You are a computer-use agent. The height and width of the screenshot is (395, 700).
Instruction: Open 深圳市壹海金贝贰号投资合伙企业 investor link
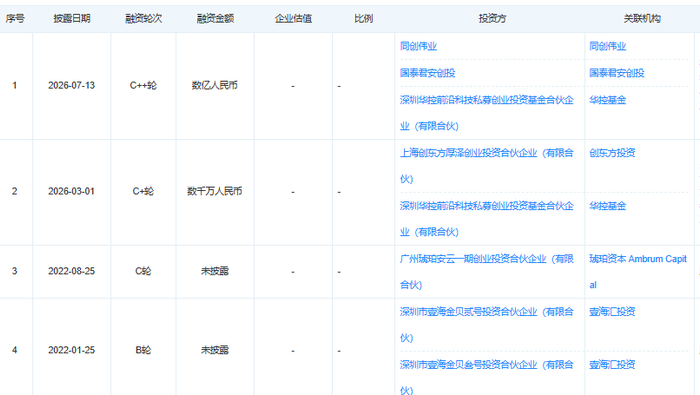(x=487, y=324)
